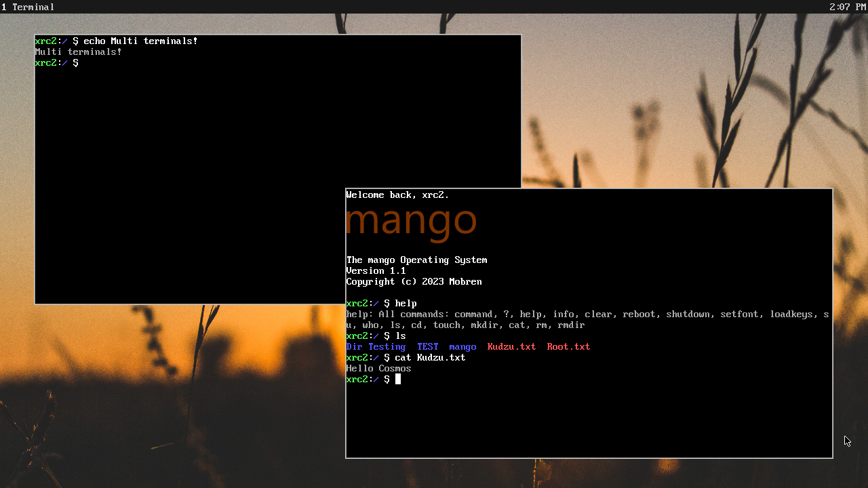
Task: Click the orange mango logo text
Action: click(410, 220)
